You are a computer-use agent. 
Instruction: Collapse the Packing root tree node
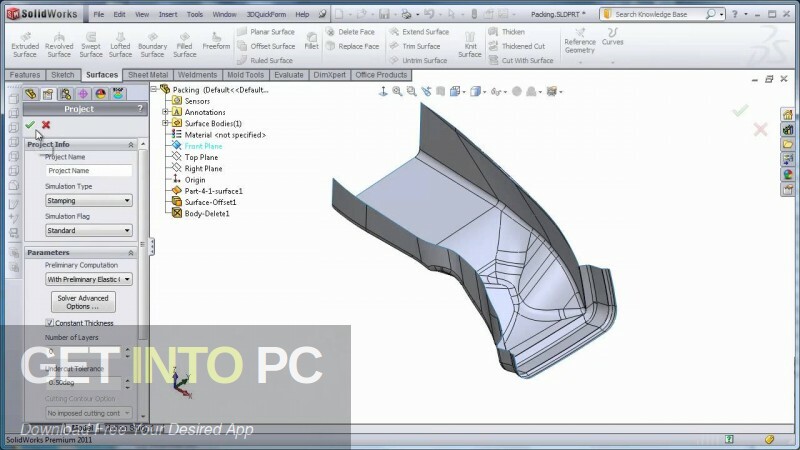click(154, 89)
